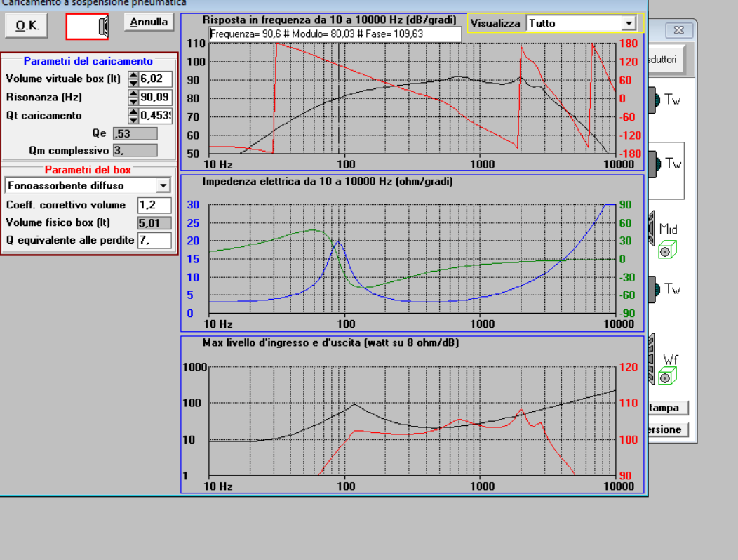The height and width of the screenshot is (560, 738).
Task: Click the partially visible Versione button
Action: click(x=669, y=429)
